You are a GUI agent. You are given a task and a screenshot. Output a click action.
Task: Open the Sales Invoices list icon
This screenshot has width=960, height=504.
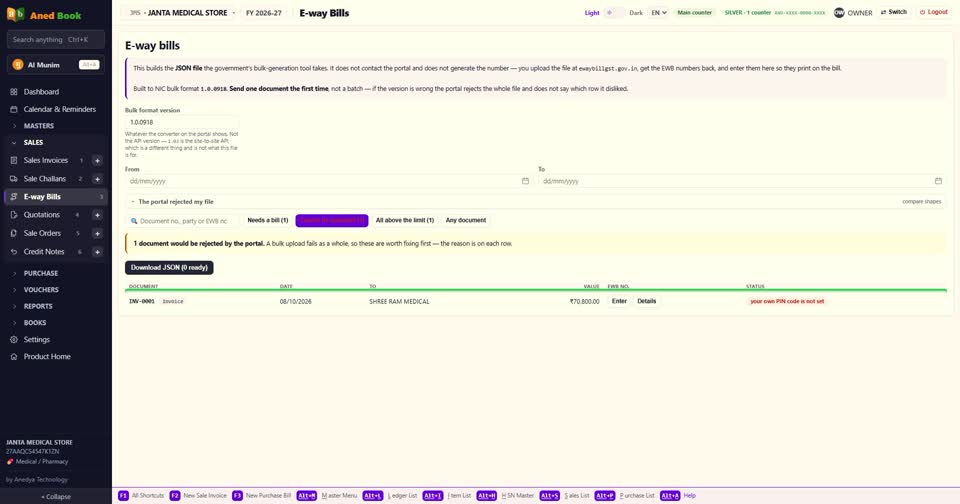[x=14, y=160]
